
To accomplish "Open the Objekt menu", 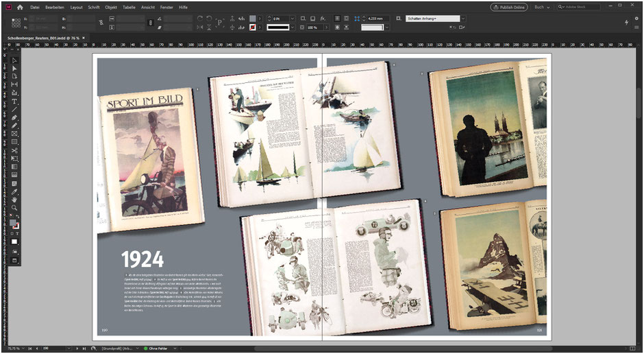I will pos(111,8).
